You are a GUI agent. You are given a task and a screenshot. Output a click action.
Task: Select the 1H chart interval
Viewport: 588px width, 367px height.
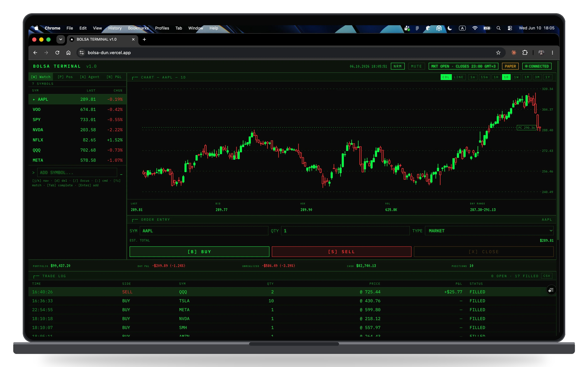[496, 77]
